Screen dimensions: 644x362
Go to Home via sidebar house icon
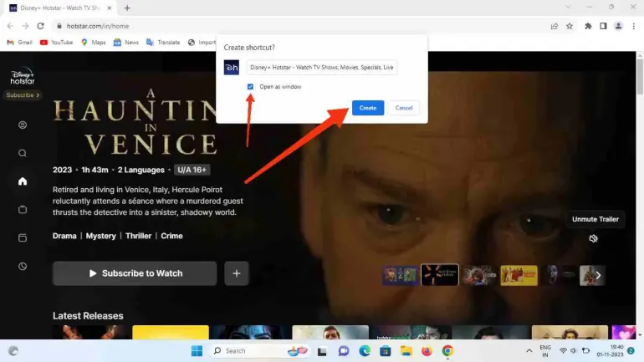coord(23,181)
